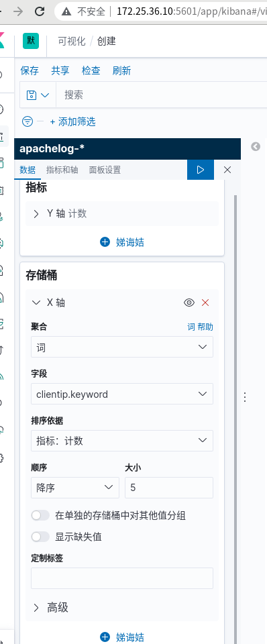Screen dimensions: 267x644
Task: Click the 定制标签 text input
Action: [x=122, y=578]
